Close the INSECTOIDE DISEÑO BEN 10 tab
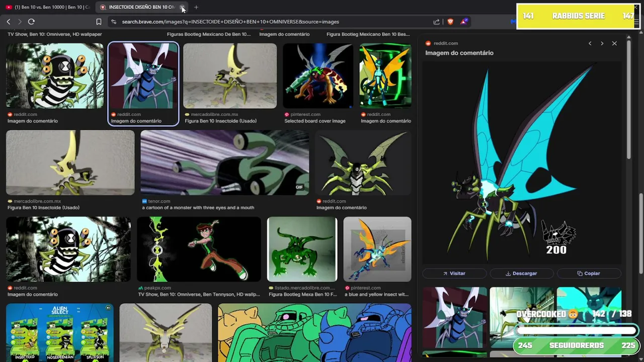644x362 pixels. pyautogui.click(x=183, y=7)
